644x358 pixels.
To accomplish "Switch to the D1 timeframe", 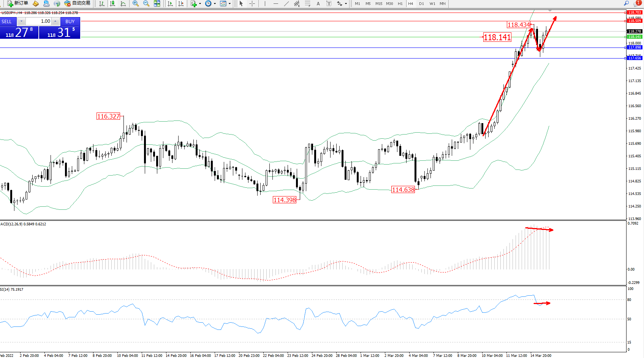I will [421, 3].
